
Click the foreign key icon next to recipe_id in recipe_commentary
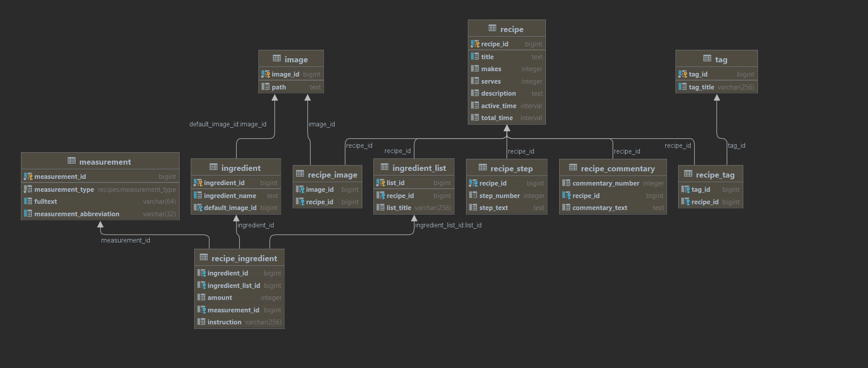click(566, 195)
